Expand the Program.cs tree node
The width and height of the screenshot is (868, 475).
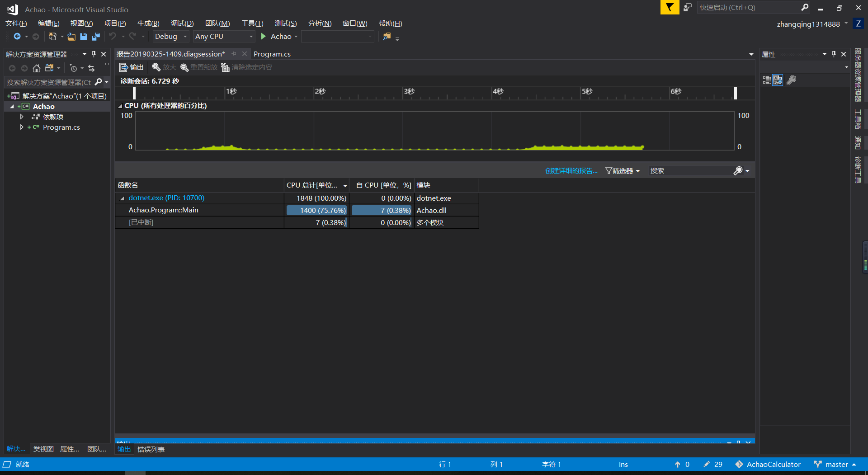(x=21, y=127)
